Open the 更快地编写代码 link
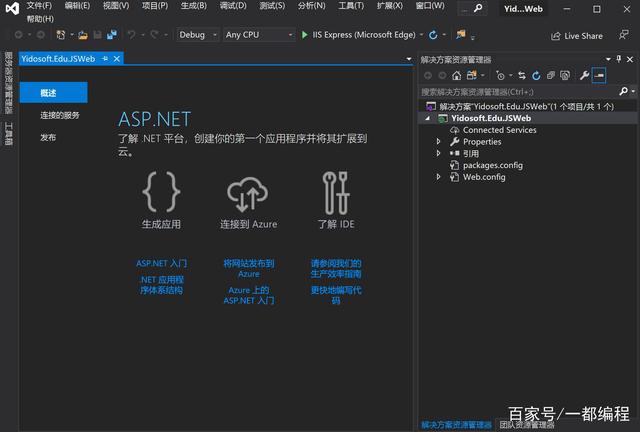The image size is (640, 432). (x=336, y=295)
